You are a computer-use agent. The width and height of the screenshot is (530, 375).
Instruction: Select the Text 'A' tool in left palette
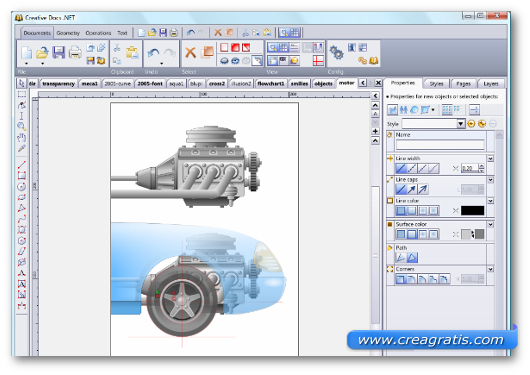point(22,273)
